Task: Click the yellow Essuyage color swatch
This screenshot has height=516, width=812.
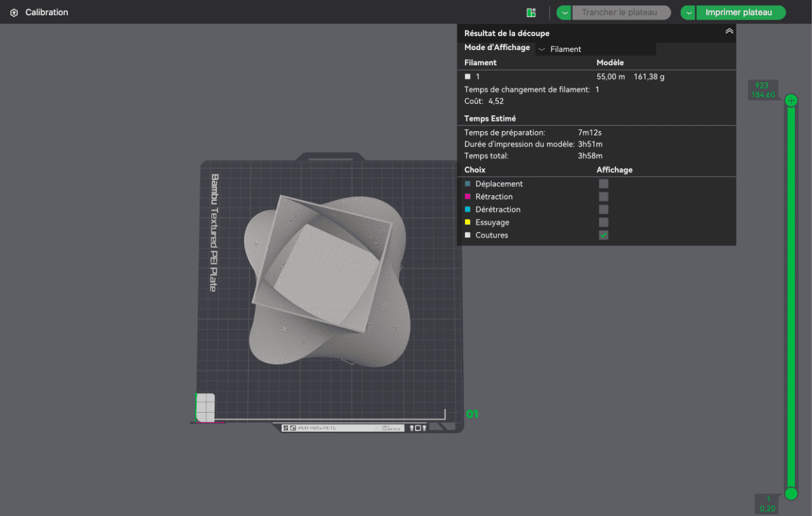Action: tap(468, 223)
